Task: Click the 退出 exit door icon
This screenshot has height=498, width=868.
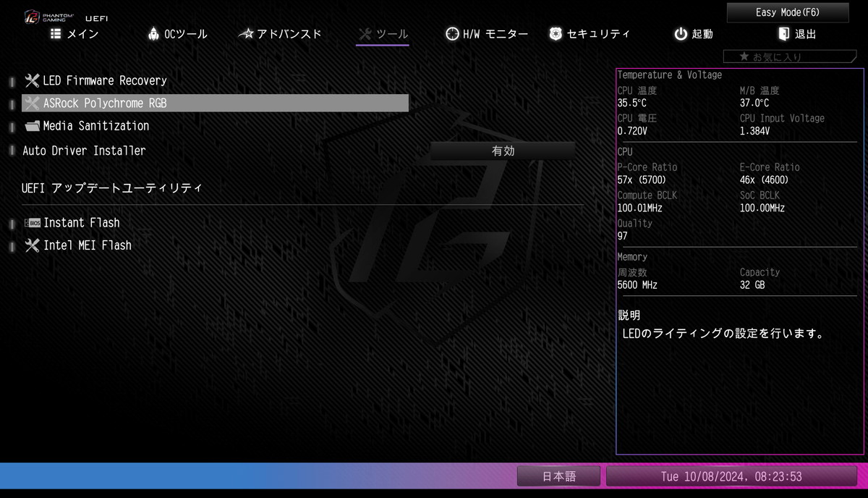Action: (x=783, y=34)
